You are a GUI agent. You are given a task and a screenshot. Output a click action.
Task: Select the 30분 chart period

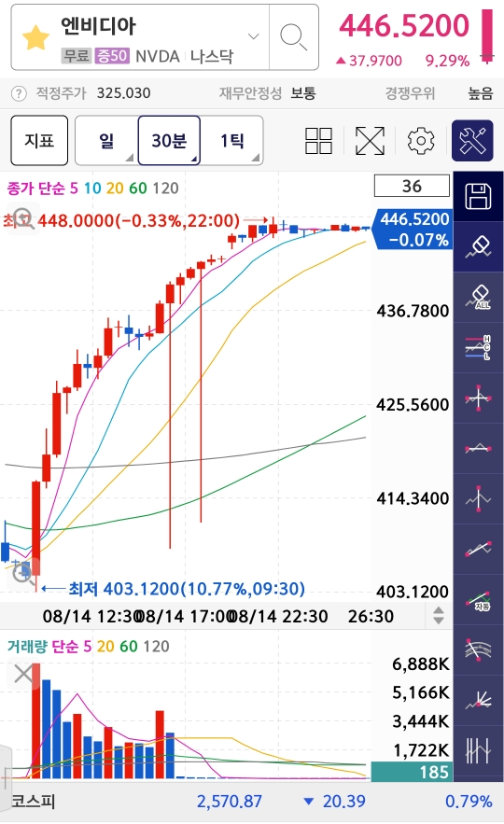(x=169, y=140)
